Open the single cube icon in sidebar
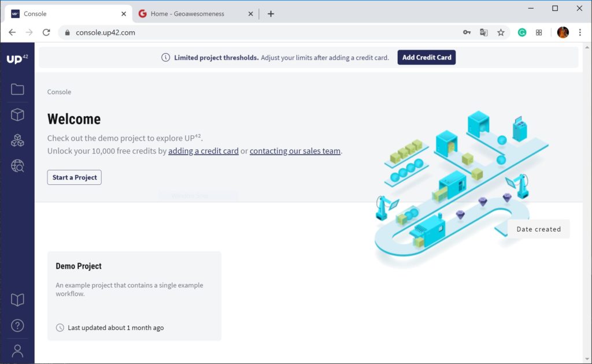Screen dimensions: 592x364 tap(17, 114)
